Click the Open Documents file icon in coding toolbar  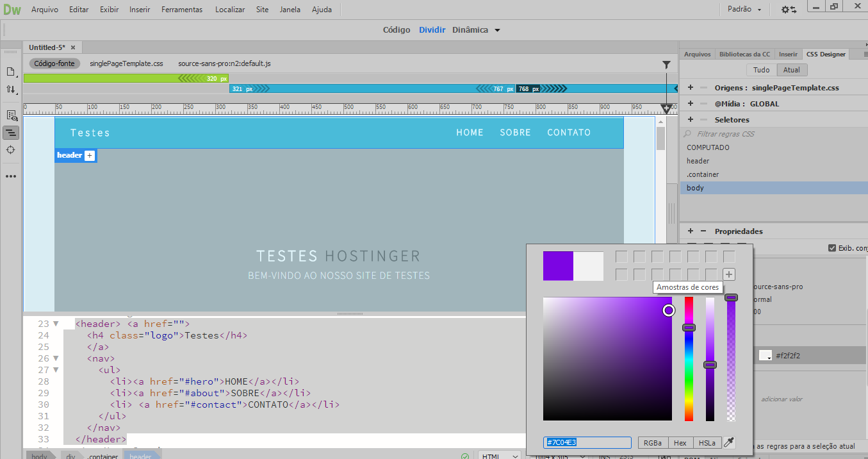tap(11, 72)
